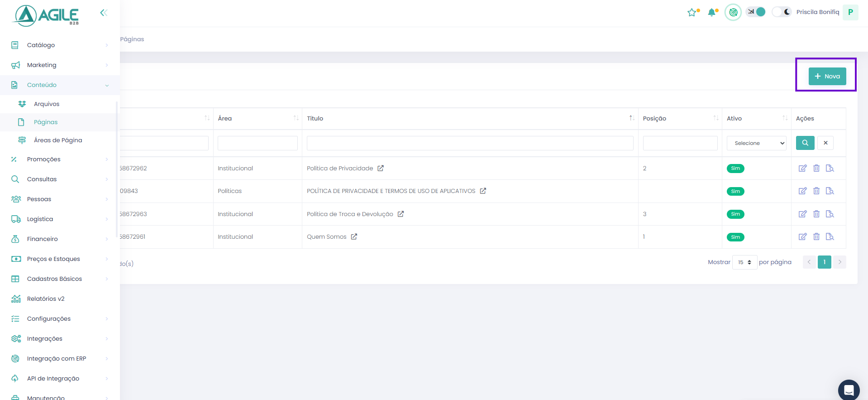Viewport: 868px width, 400px height.
Task: Open POLÍTICA DE PRIVACIDADE E TERMOS external link
Action: (483, 191)
